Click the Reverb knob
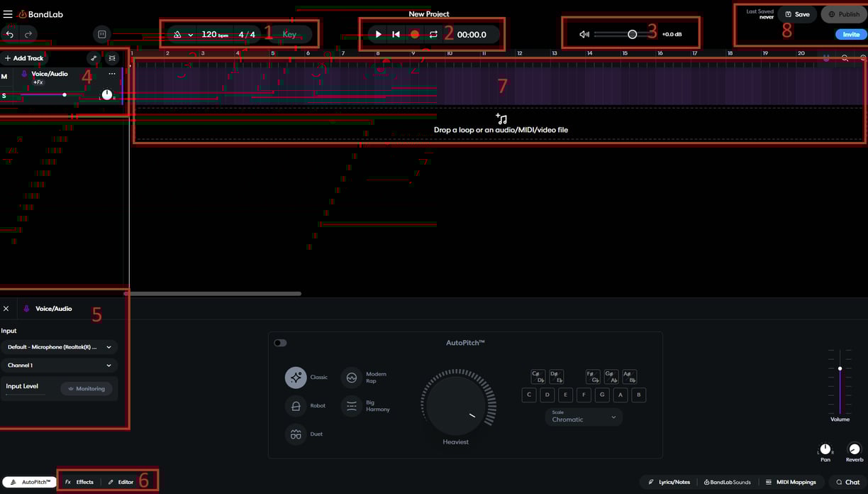This screenshot has height=494, width=868. coord(855,449)
